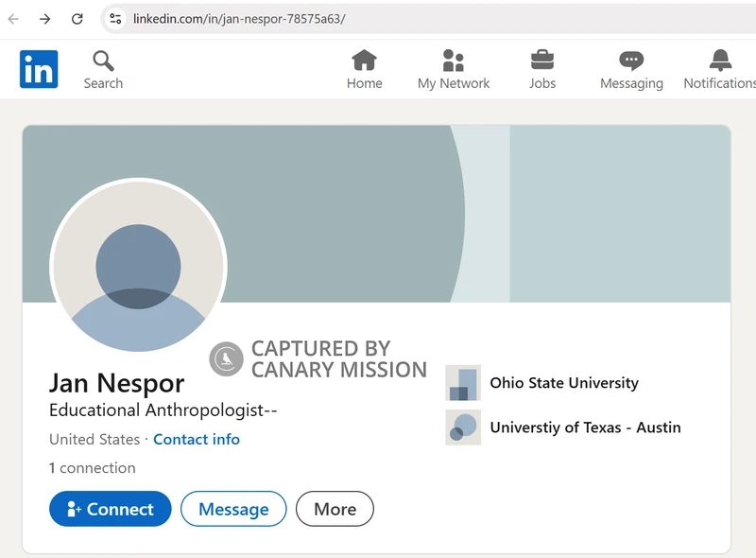Click University of Texas logo icon
Viewport: 756px width, 558px height.
click(463, 427)
